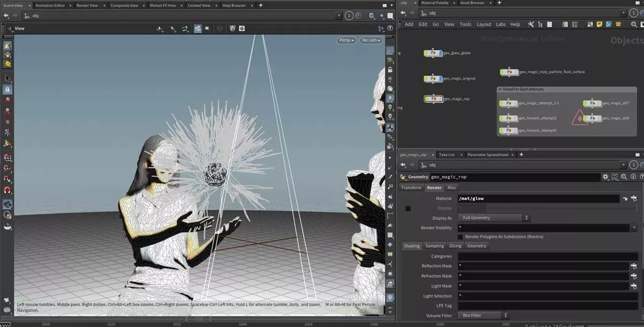644x327 pixels.
Task: Click the material chooser icon beside /mat/glow
Action: point(634,198)
